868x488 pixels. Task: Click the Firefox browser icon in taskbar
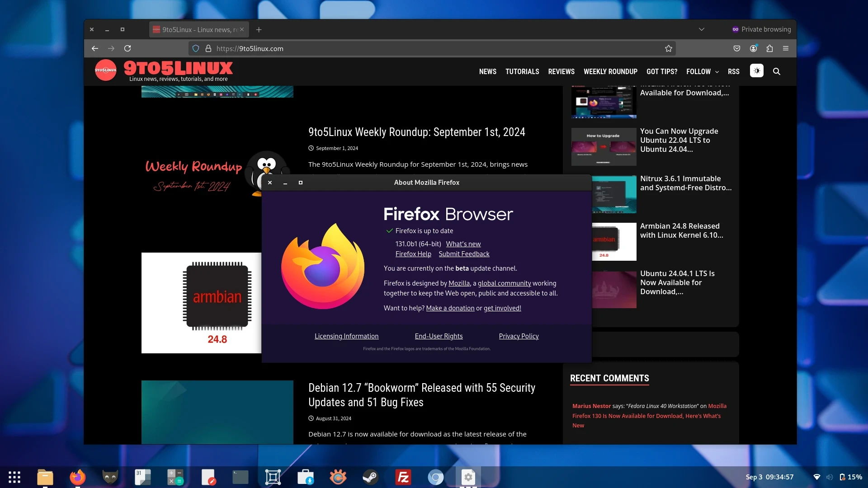[77, 477]
